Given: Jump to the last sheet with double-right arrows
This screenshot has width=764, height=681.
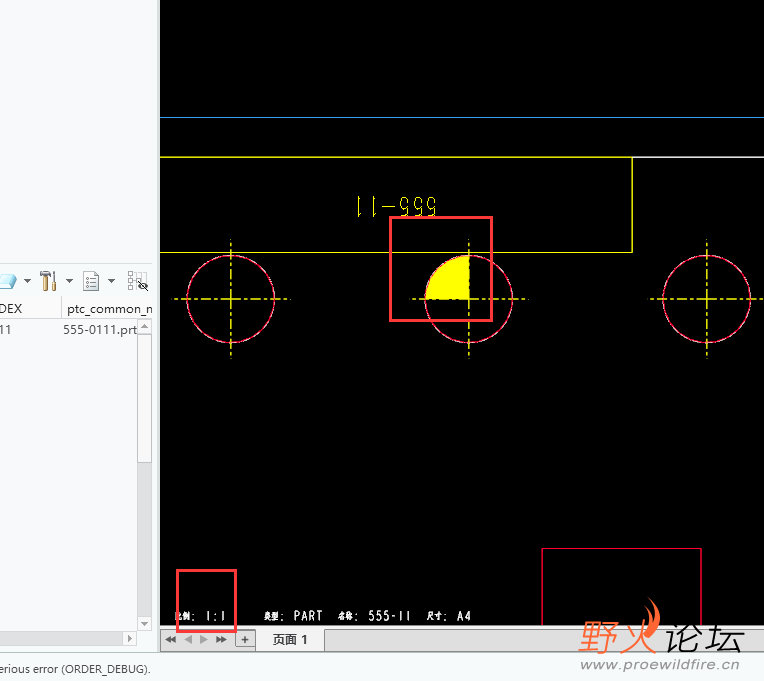Looking at the screenshot, I should click(x=221, y=639).
